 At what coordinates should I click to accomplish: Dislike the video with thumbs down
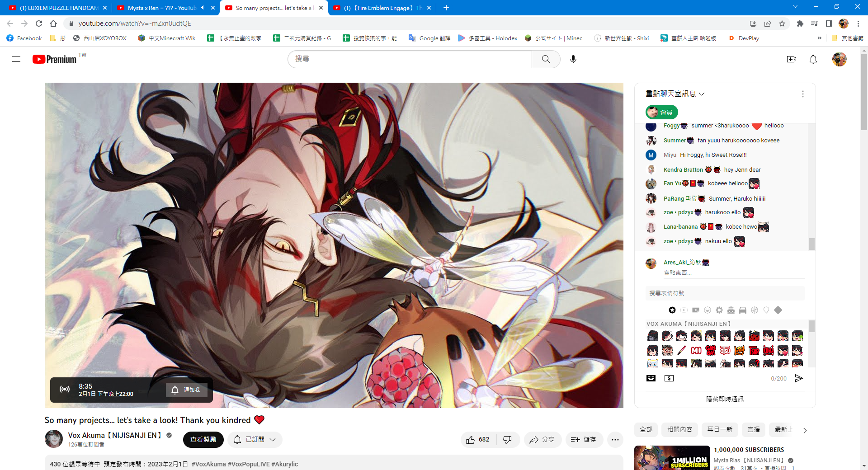pos(508,440)
